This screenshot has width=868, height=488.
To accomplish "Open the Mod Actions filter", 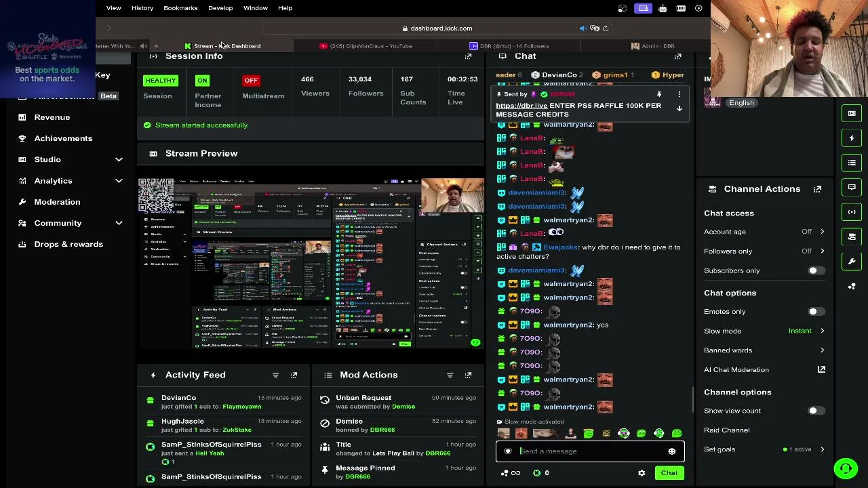I will pyautogui.click(x=450, y=375).
